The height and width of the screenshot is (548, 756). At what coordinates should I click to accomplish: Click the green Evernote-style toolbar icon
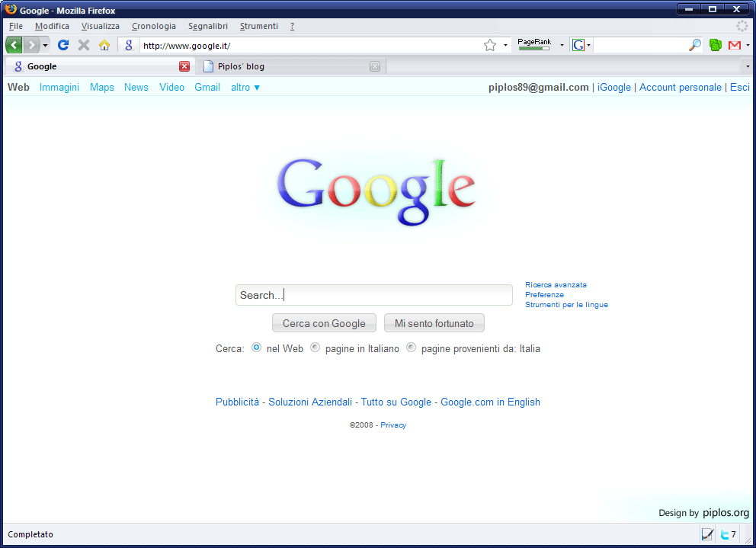[x=716, y=45]
